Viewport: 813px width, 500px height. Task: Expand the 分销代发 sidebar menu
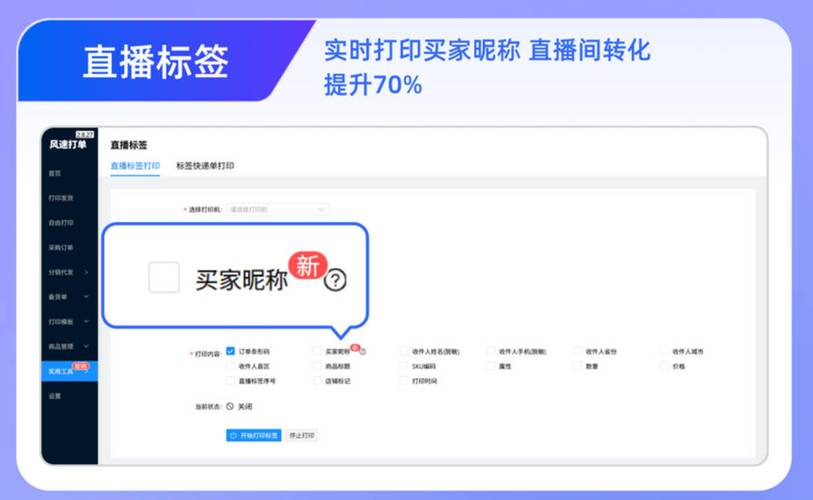(69, 272)
